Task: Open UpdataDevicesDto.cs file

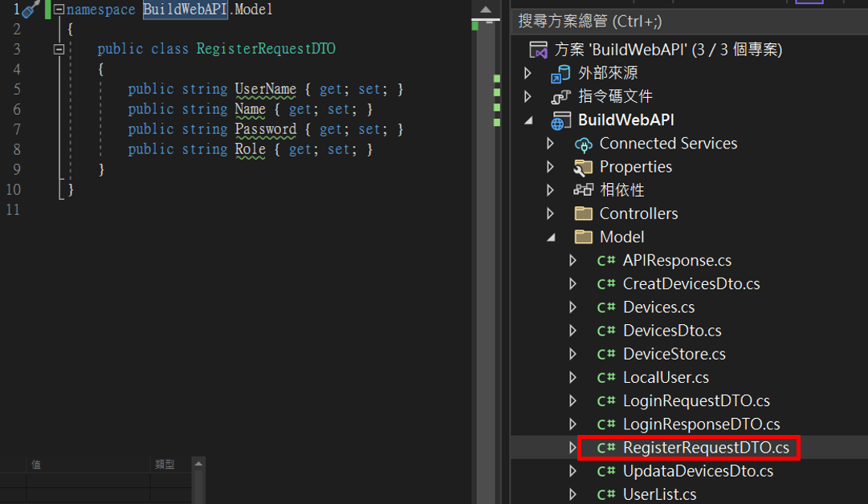Action: point(698,471)
